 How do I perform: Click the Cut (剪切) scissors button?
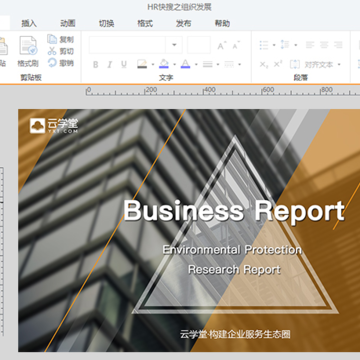[60, 51]
